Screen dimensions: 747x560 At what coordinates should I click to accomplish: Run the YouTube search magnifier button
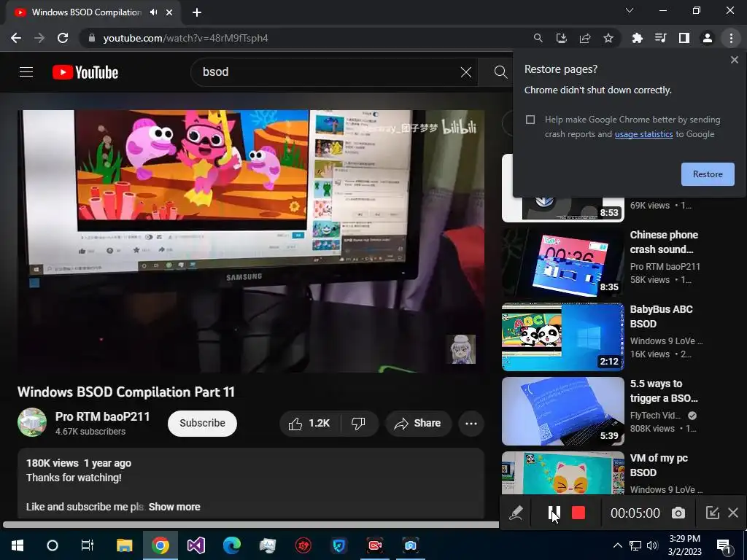point(500,72)
